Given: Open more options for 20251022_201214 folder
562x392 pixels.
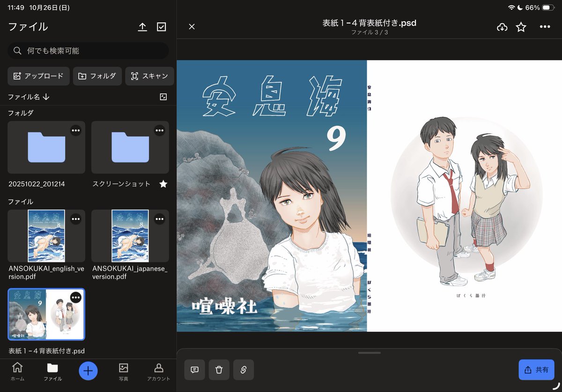Looking at the screenshot, I should pos(75,131).
